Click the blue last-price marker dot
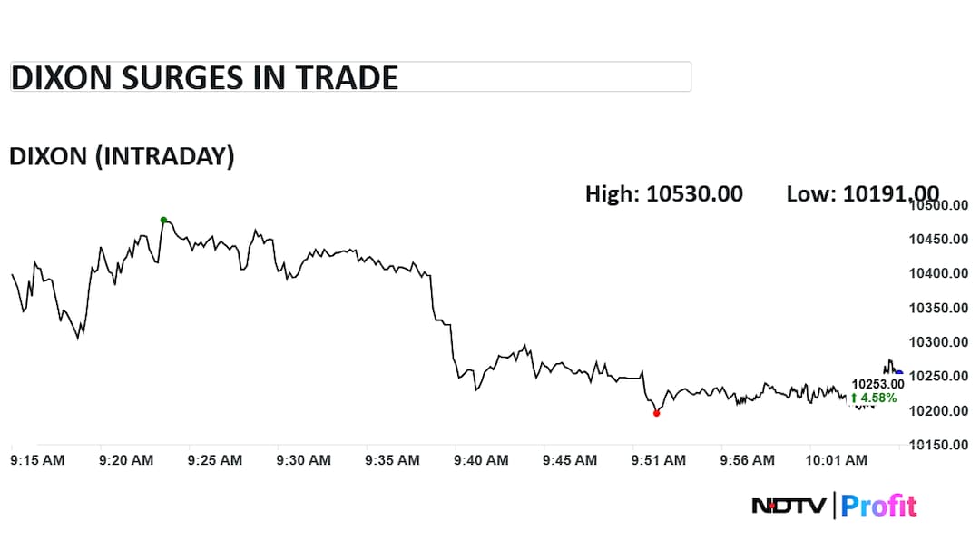 click(898, 373)
